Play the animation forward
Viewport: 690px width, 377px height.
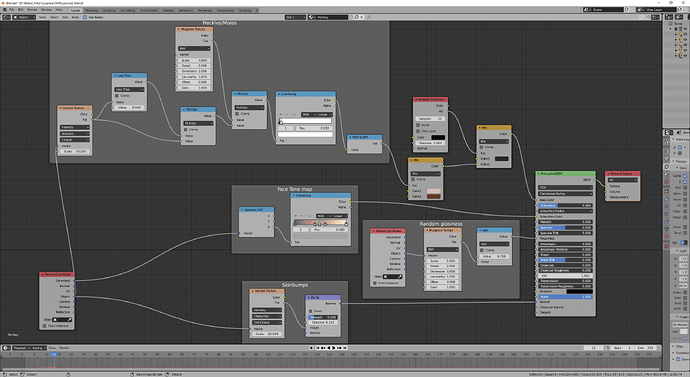334,348
